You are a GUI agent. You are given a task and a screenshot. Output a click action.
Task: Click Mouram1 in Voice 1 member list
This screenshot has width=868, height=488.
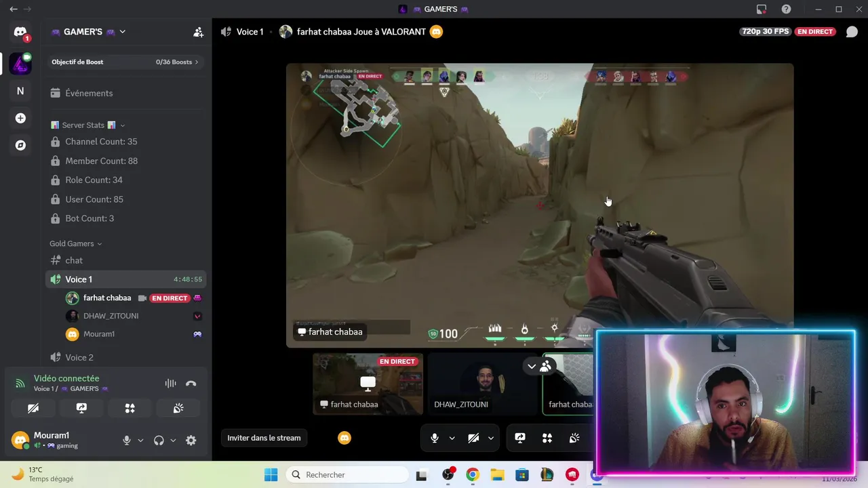(99, 334)
